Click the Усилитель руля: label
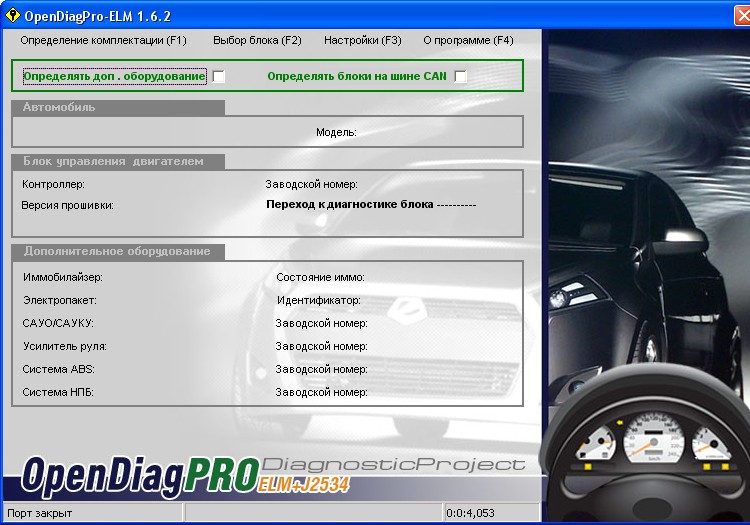Image resolution: width=750 pixels, height=525 pixels. click(65, 346)
